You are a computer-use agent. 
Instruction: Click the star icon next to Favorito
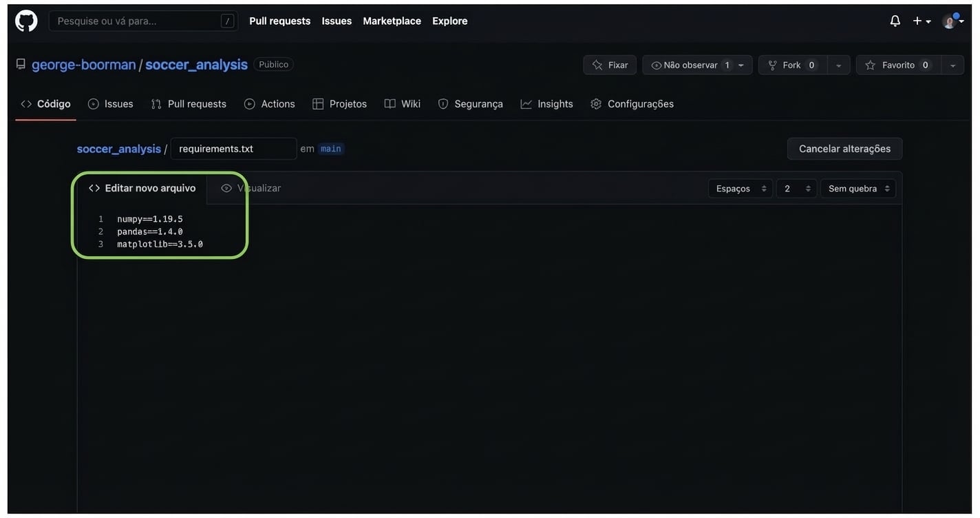click(869, 63)
